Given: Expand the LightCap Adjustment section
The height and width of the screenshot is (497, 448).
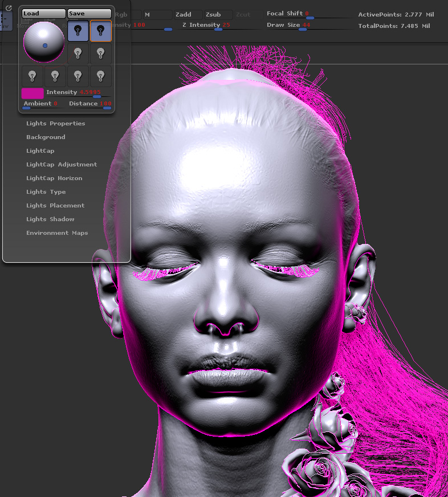Looking at the screenshot, I should 62,165.
